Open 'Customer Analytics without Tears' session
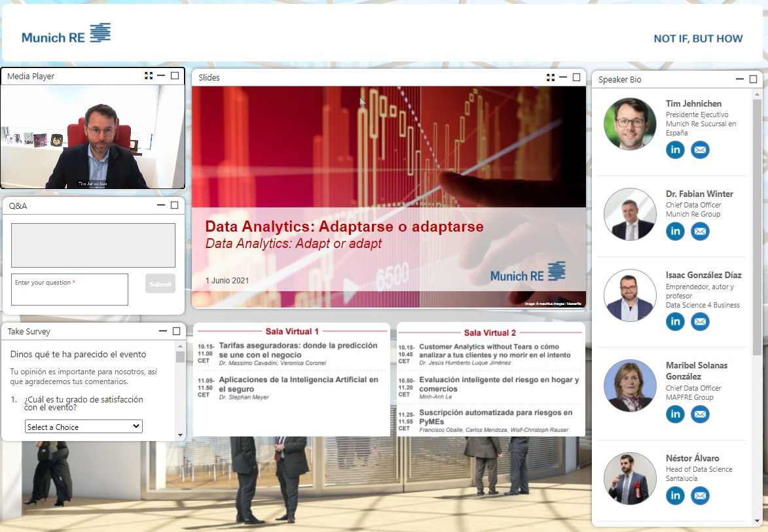768x532 pixels. (488, 351)
